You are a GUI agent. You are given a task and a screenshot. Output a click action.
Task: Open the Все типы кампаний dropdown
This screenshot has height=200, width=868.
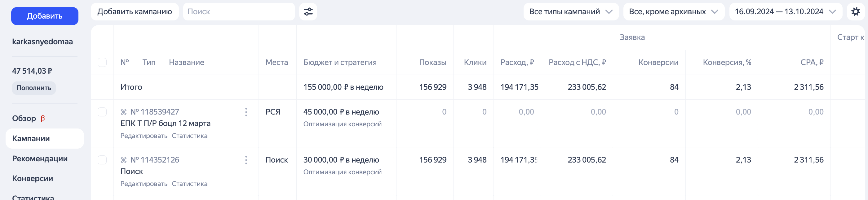(570, 11)
